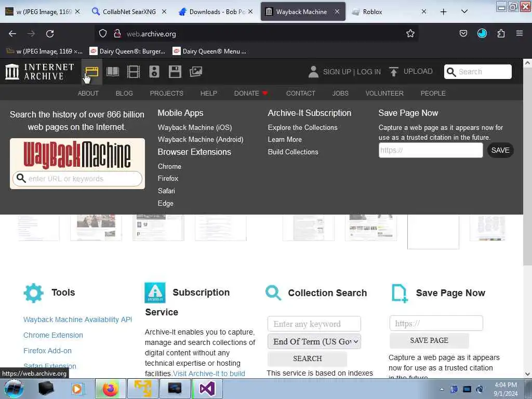Open Build Collections link

point(293,152)
